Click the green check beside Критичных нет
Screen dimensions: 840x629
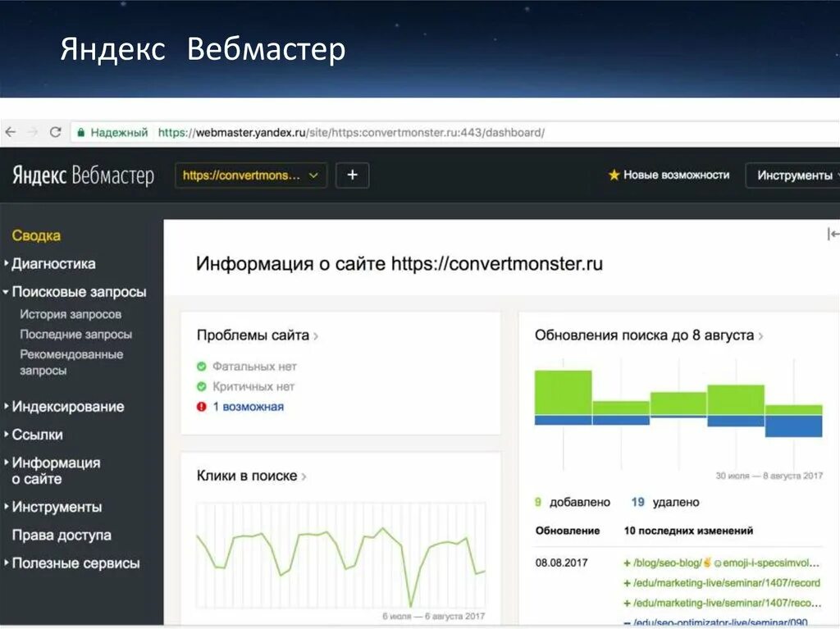202,386
